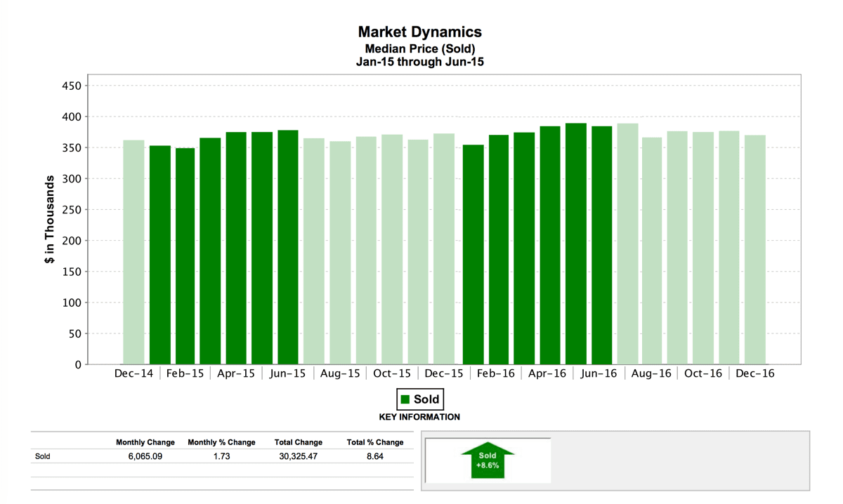Click the Jun-15 x-axis label
843x504 pixels.
(289, 373)
